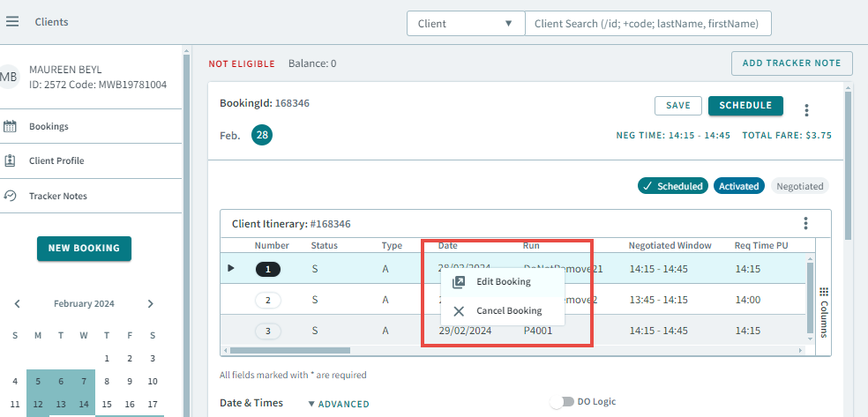Go to previous month in calendar
The width and height of the screenshot is (868, 417).
tap(18, 304)
